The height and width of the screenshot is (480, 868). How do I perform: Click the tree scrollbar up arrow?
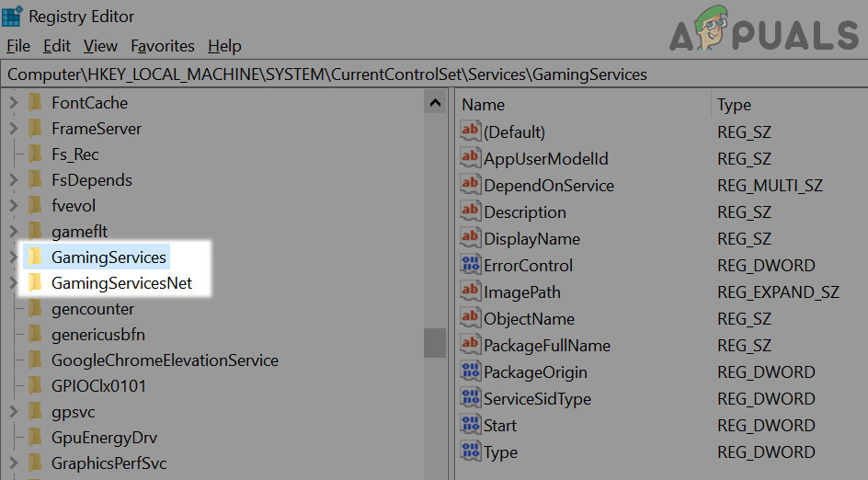point(435,103)
